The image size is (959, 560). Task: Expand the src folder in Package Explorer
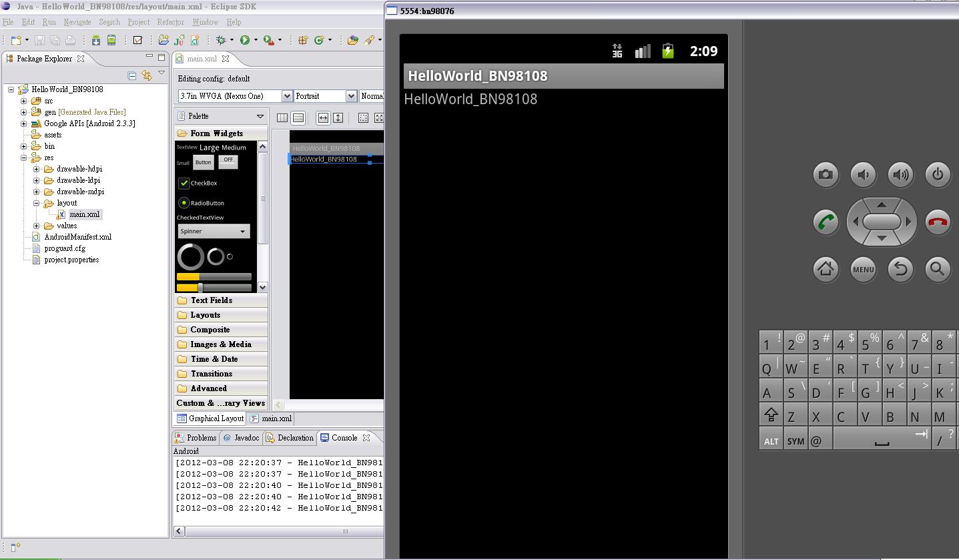pos(24,101)
